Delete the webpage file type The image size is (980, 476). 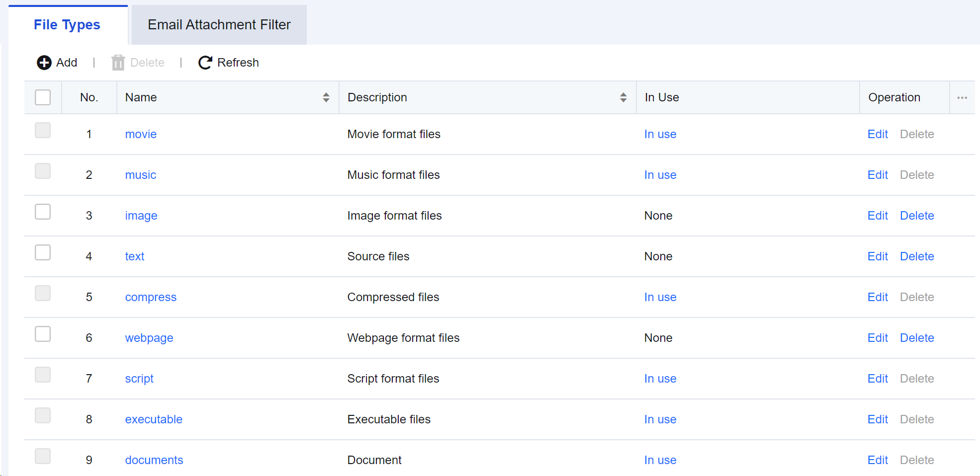point(916,338)
